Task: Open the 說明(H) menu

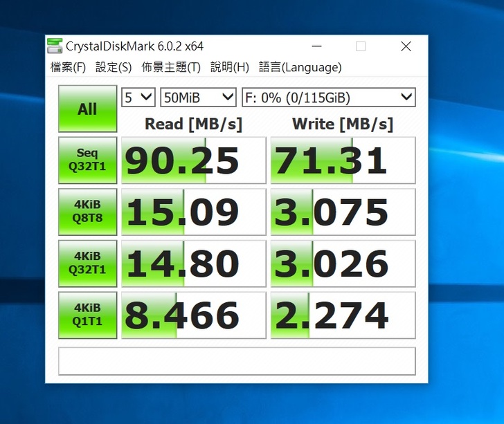Action: pyautogui.click(x=230, y=67)
